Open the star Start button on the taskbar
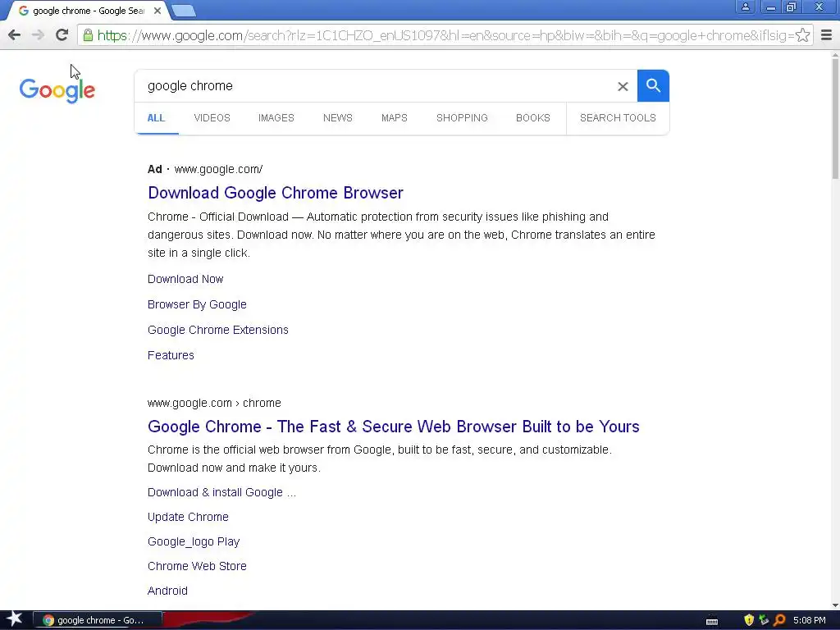 15,619
